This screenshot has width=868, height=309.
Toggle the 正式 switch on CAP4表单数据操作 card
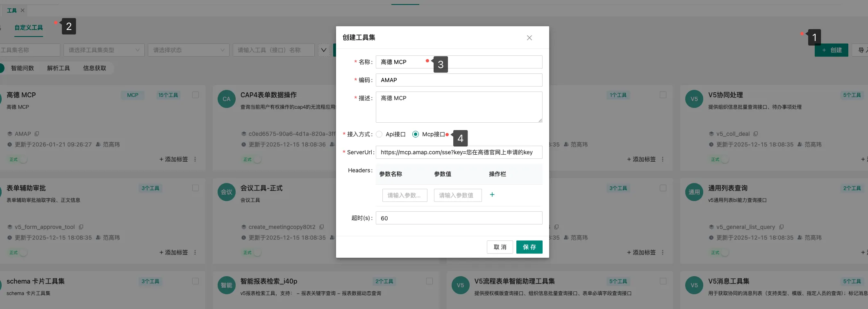(x=252, y=159)
